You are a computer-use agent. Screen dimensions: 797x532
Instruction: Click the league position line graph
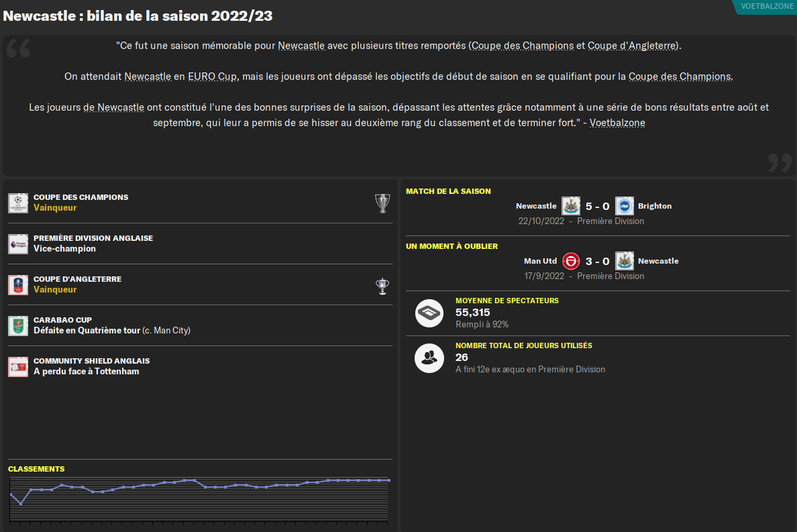coord(199,500)
